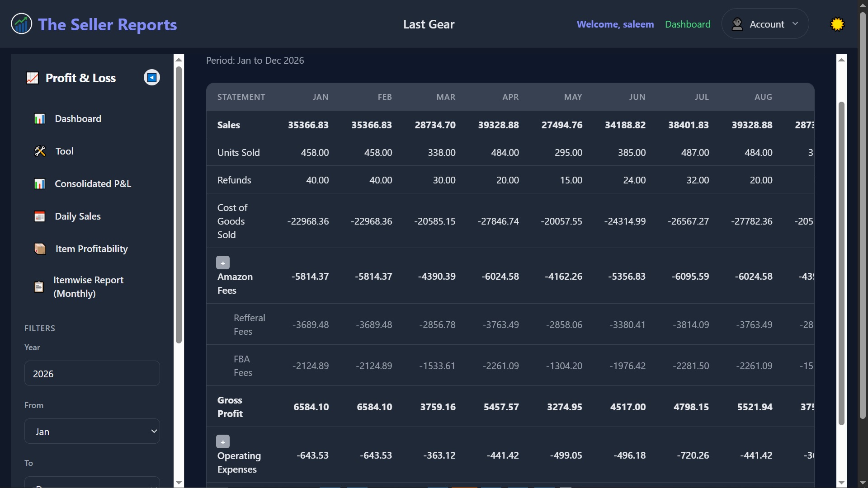Click sidebar scrollbar up arrow
The height and width of the screenshot is (488, 868).
(179, 59)
